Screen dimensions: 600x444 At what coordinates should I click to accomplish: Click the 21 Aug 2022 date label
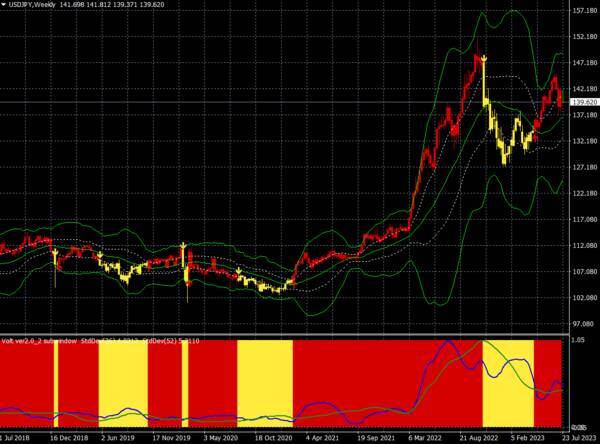[479, 438]
